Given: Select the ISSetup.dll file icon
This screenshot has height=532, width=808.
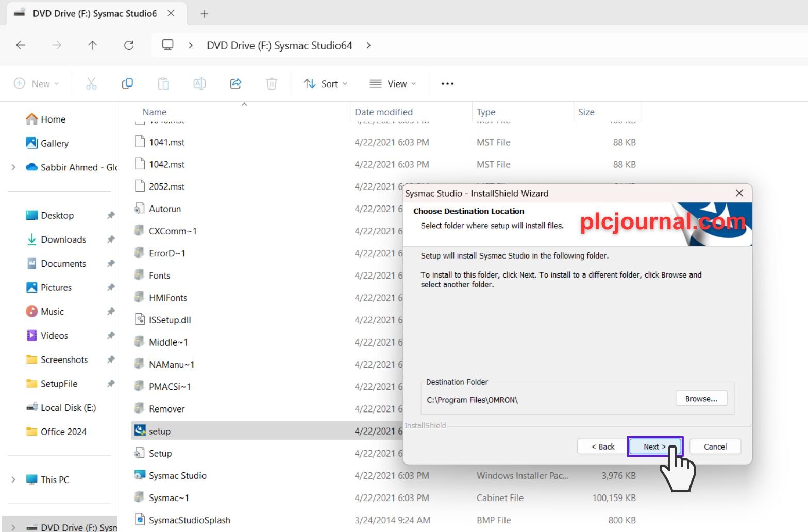Looking at the screenshot, I should tap(140, 320).
